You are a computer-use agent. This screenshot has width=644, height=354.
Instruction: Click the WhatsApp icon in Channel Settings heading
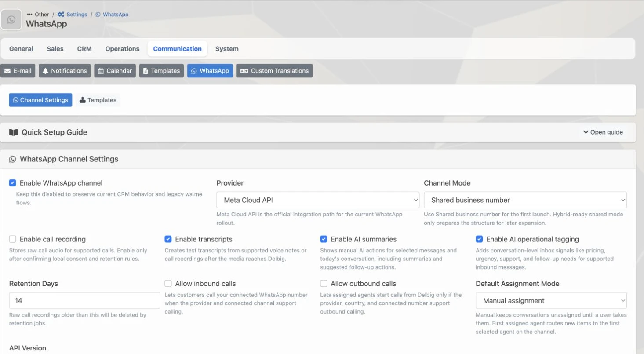click(13, 159)
